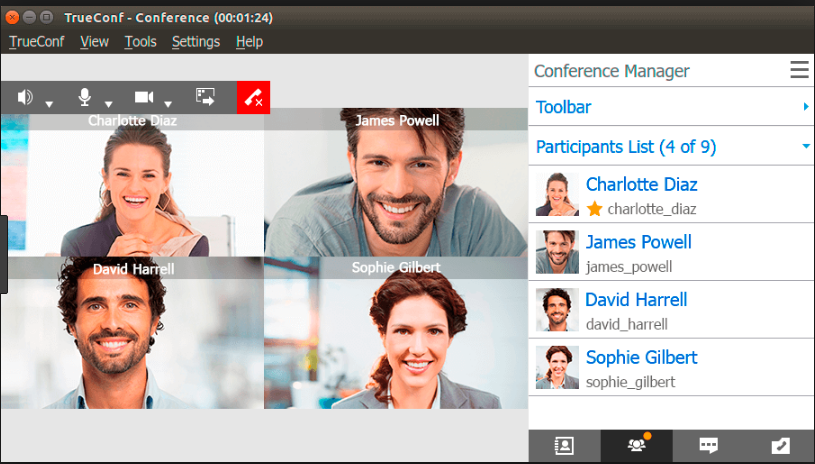Toggle the microphone on or off
Image resolution: width=815 pixels, height=464 pixels.
click(85, 97)
